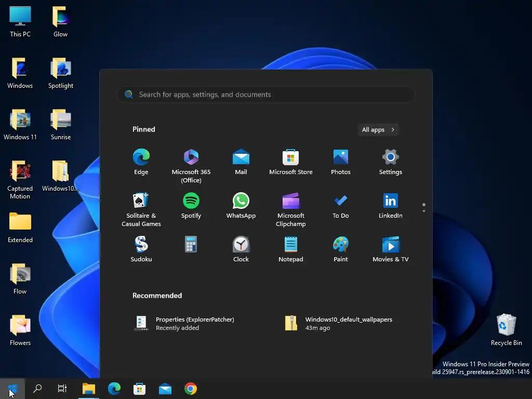The height and width of the screenshot is (399, 532).
Task: Click the Pinned section heading
Action: click(143, 129)
